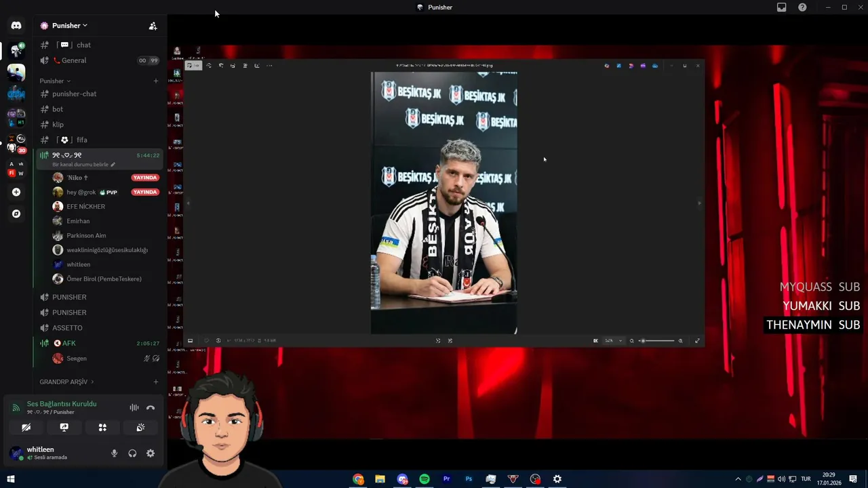Click 'Bir kanal durumu belirle' status link
868x488 pixels.
tap(83, 165)
